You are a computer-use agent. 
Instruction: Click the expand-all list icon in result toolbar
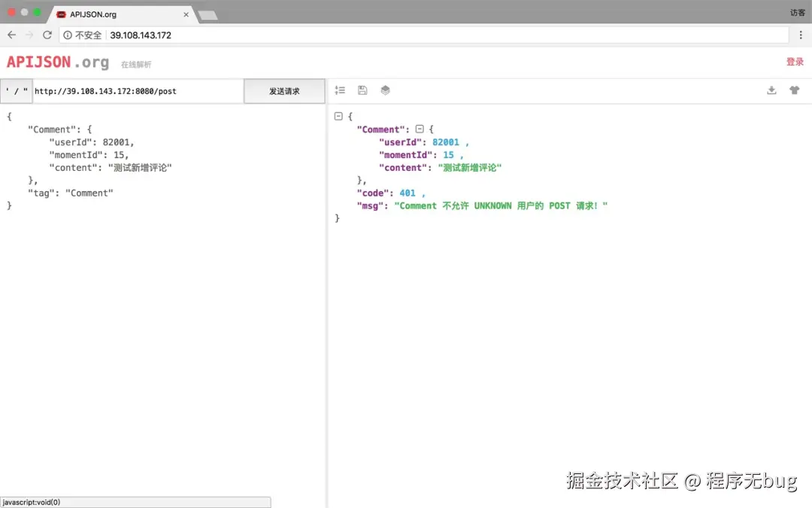[x=340, y=90]
